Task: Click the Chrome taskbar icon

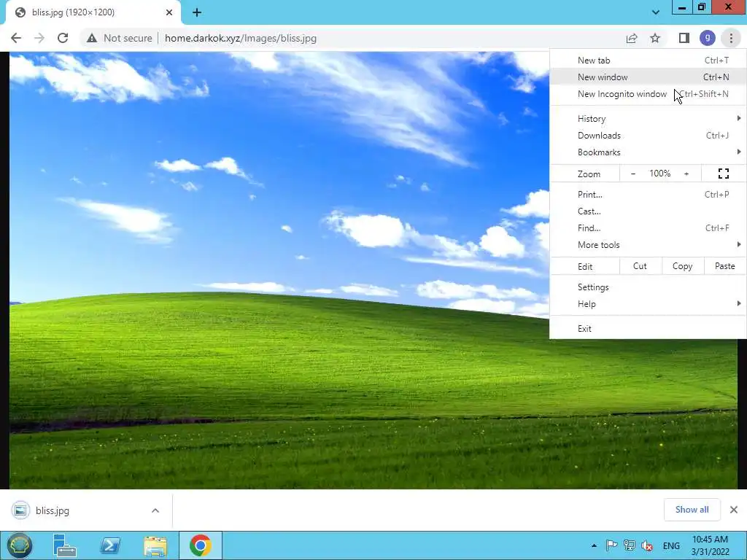Action: tap(201, 545)
